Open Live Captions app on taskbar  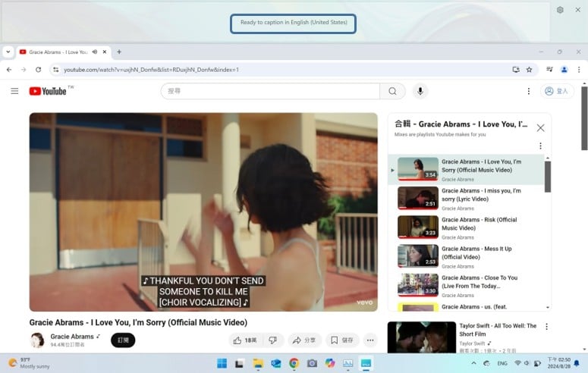[x=366, y=363]
